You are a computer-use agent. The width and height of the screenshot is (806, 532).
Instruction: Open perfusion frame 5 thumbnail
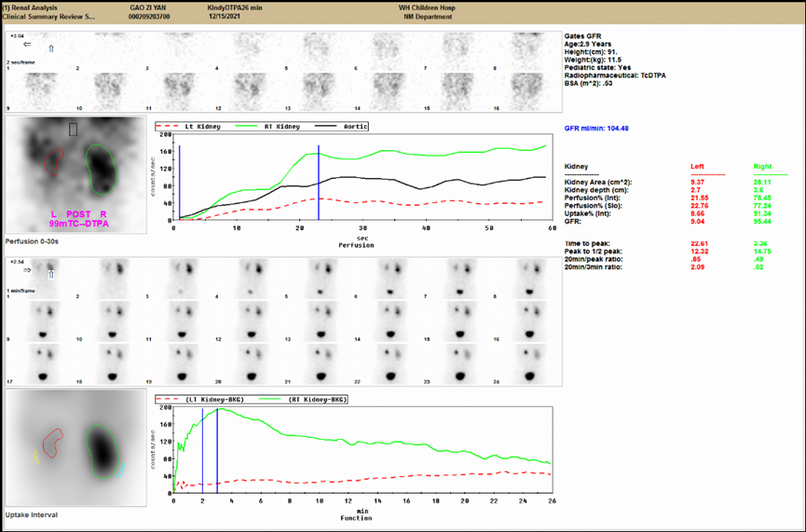319,51
